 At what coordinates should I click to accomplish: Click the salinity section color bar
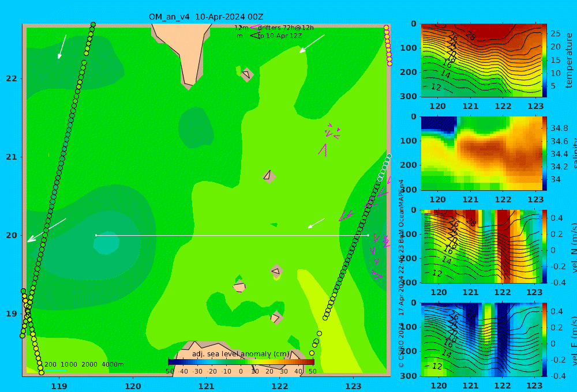pyautogui.click(x=544, y=153)
